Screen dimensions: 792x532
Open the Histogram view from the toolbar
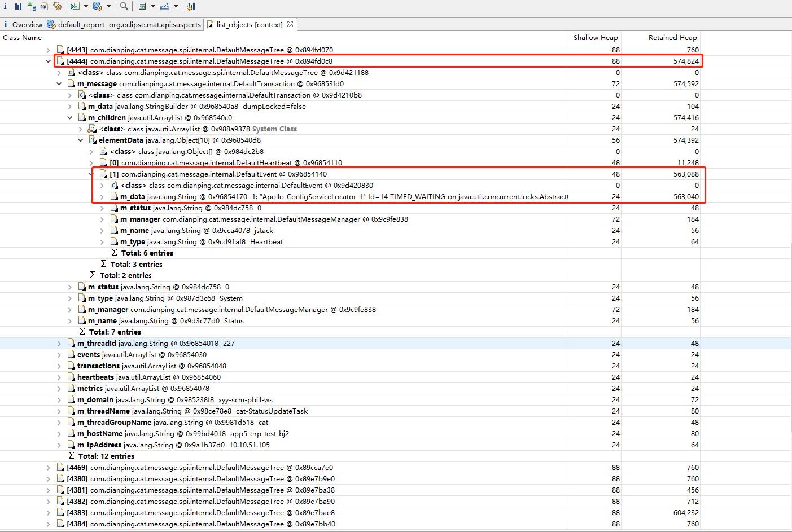(18, 6)
